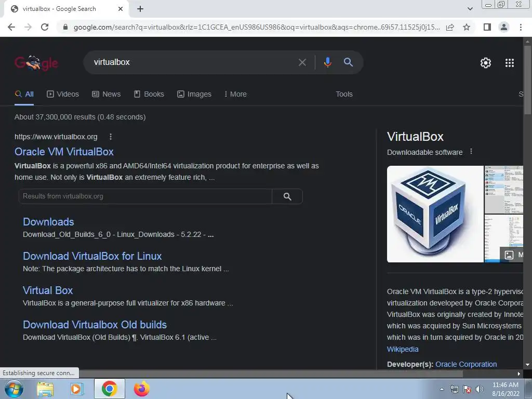The height and width of the screenshot is (399, 532).
Task: Open the browser side panel
Action: click(487, 27)
